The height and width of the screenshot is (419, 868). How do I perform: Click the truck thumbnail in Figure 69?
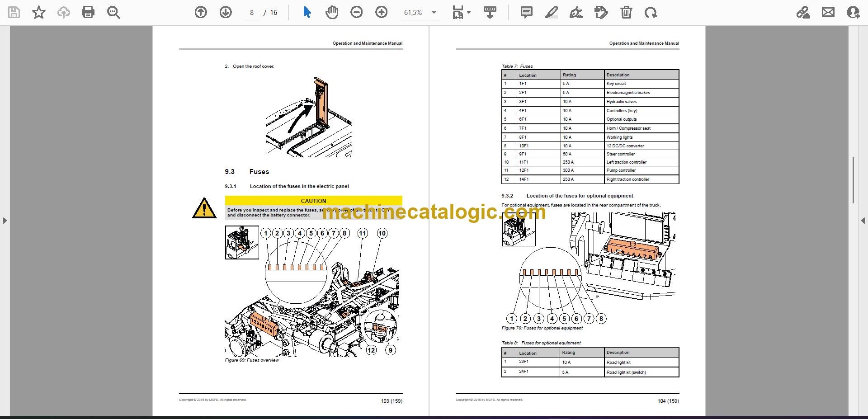click(x=242, y=243)
